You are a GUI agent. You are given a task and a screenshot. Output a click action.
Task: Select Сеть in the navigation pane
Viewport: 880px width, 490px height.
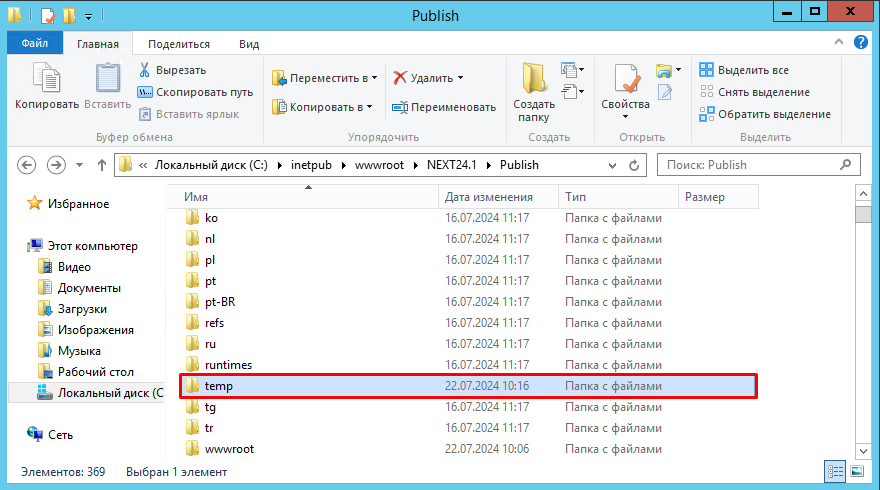click(50, 434)
